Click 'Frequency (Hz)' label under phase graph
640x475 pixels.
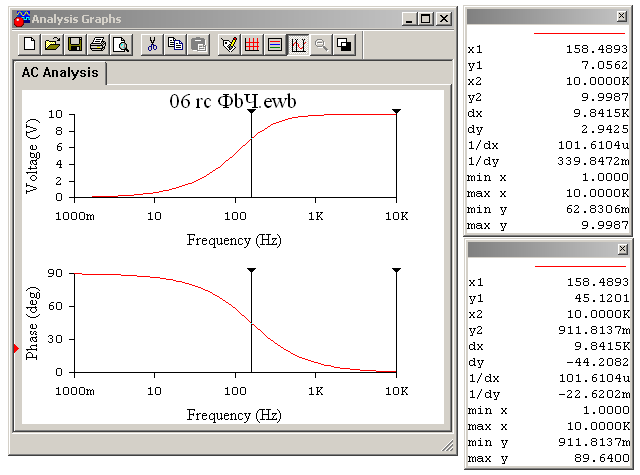[234, 415]
